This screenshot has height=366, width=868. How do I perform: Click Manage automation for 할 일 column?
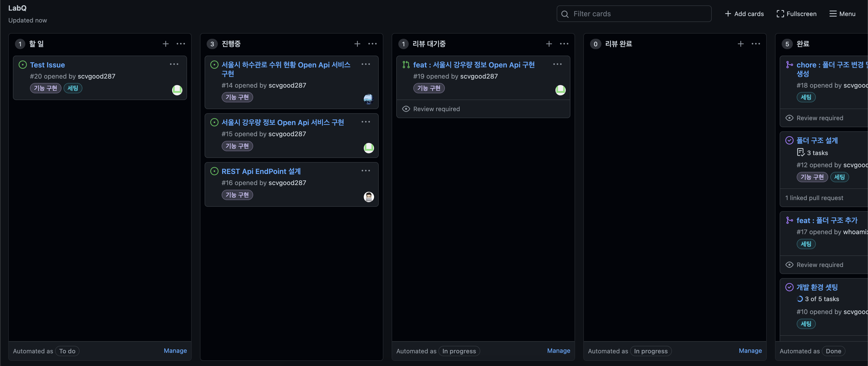click(x=175, y=351)
